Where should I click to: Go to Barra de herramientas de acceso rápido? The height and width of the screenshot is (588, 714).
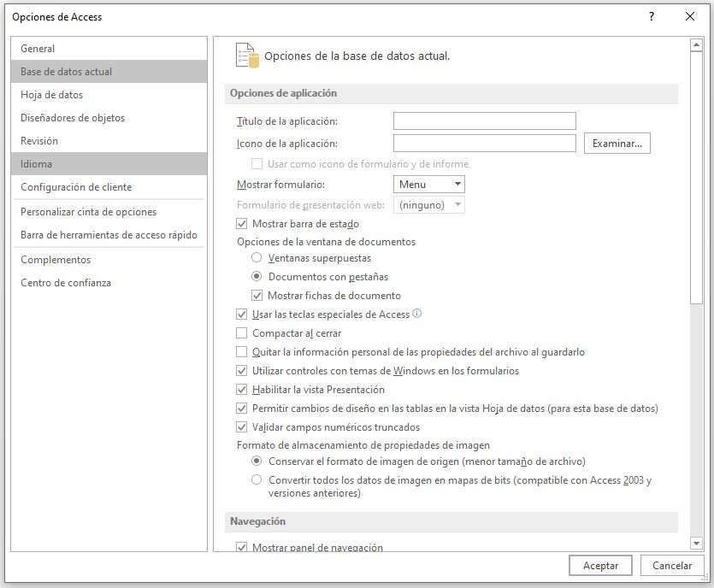click(x=109, y=235)
